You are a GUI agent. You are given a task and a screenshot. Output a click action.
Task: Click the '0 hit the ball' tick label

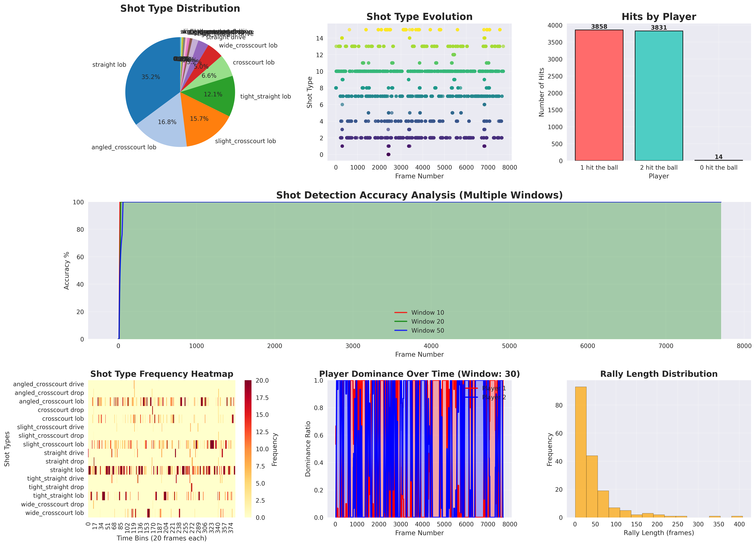tap(719, 168)
